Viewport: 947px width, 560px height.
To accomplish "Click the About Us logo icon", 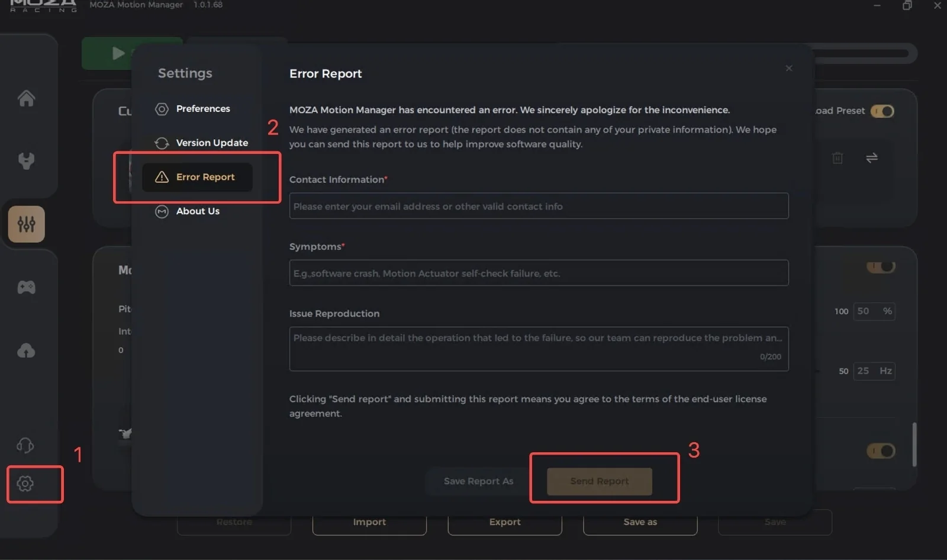I will coord(162,211).
